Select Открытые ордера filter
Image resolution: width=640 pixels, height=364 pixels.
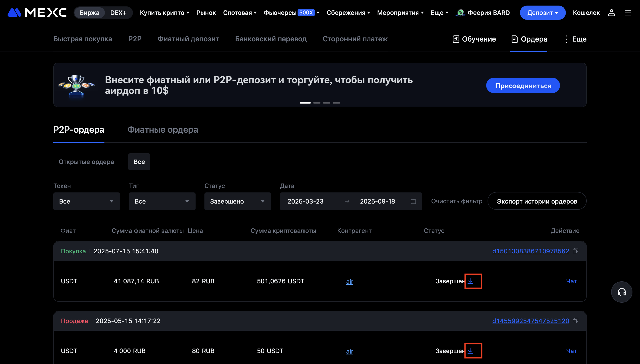coord(86,162)
